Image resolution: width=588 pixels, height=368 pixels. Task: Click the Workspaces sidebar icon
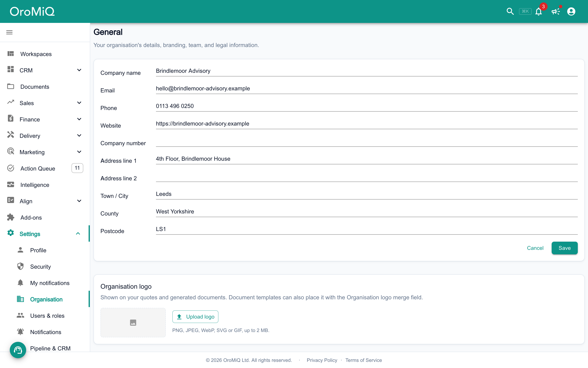tap(11, 54)
